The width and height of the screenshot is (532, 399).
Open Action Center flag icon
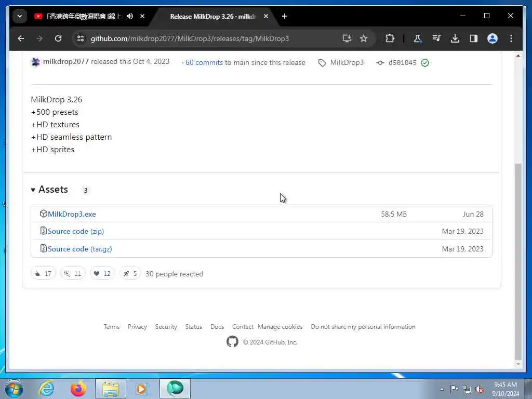coord(454,389)
